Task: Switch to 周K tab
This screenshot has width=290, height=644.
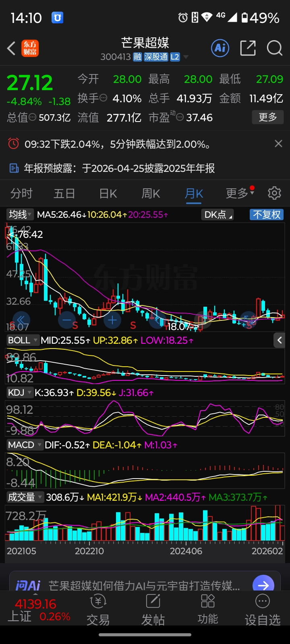Action: [x=151, y=194]
